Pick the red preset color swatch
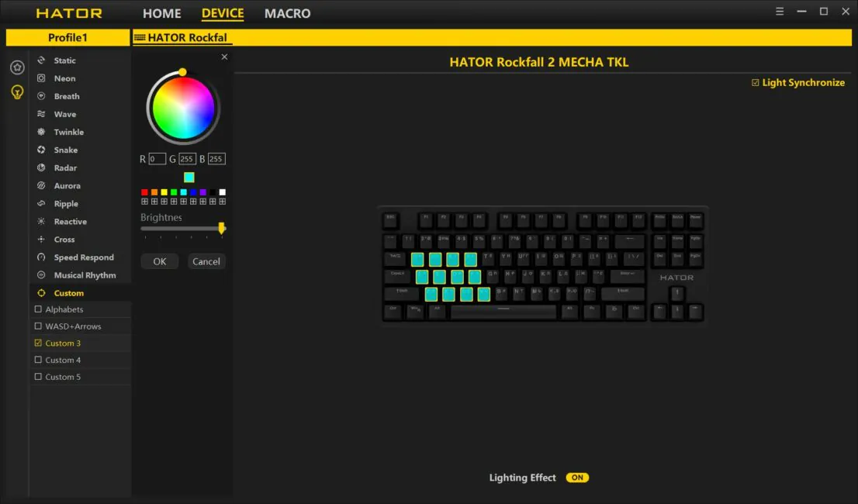Screen dimensions: 858x504 click(144, 192)
